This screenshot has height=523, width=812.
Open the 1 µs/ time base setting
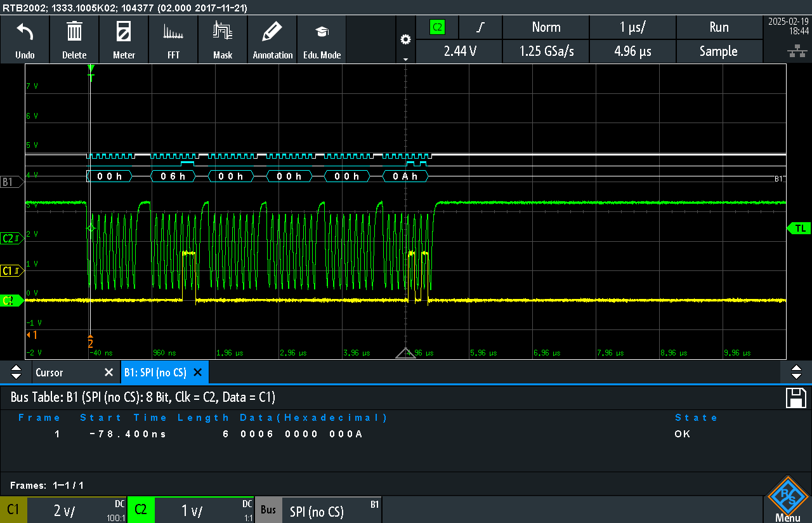tap(633, 27)
